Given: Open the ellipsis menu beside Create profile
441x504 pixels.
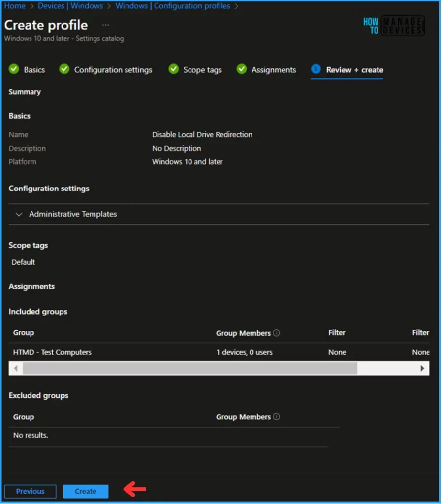Looking at the screenshot, I should [105, 25].
